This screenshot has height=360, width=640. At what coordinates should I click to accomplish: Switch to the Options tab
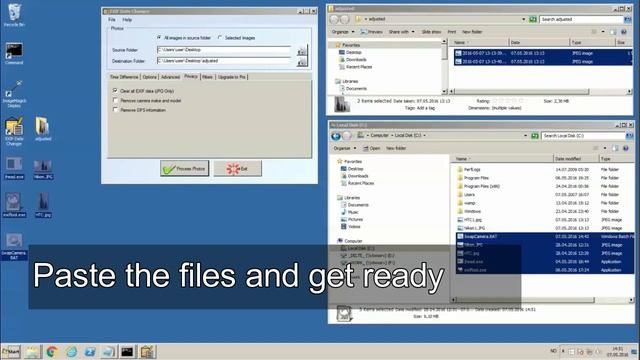click(x=149, y=77)
